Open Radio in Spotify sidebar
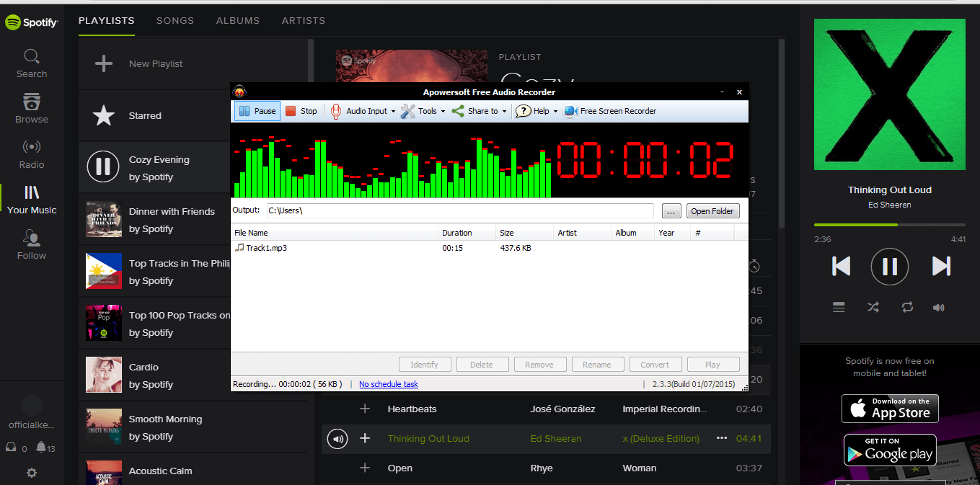This screenshot has height=485, width=980. pyautogui.click(x=32, y=154)
